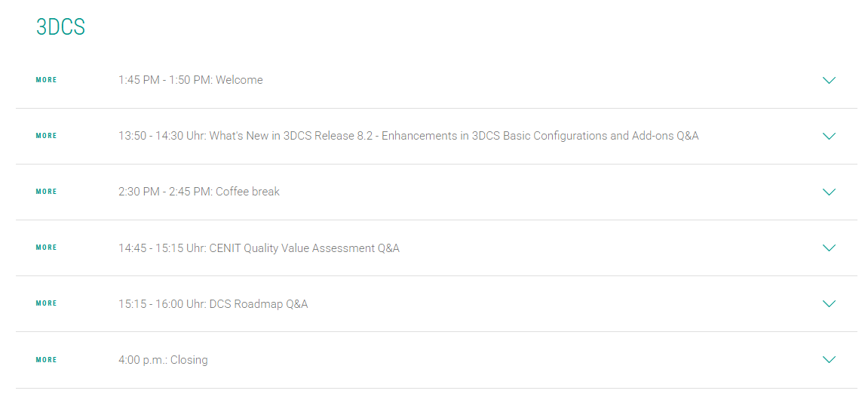Click MORE beside the 3DCS Release 8.2 session
This screenshot has height=406, width=868.
[x=47, y=136]
